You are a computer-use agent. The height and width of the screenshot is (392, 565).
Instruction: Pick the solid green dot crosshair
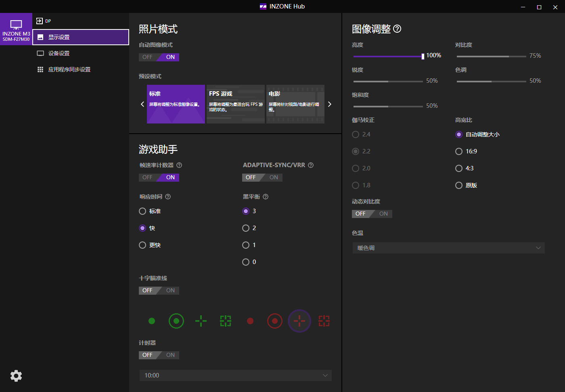(152, 321)
